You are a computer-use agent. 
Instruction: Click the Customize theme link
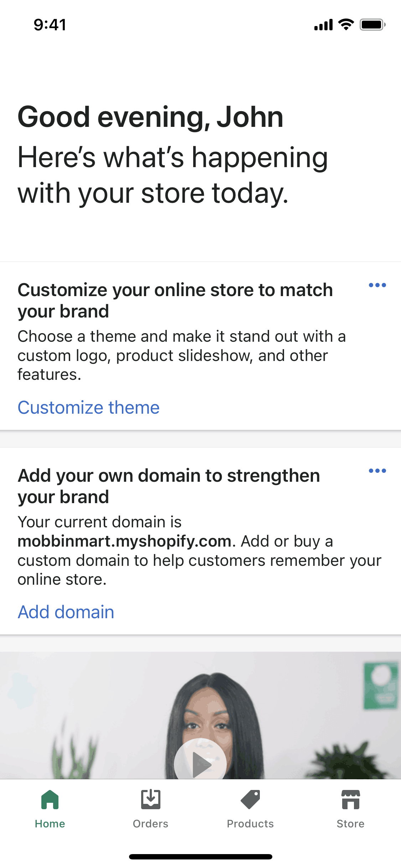pos(89,408)
